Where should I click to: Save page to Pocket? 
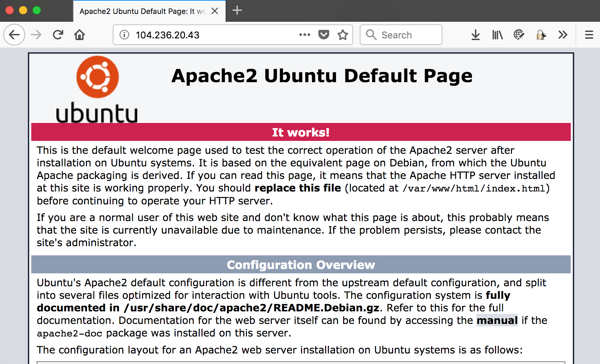[x=324, y=35]
